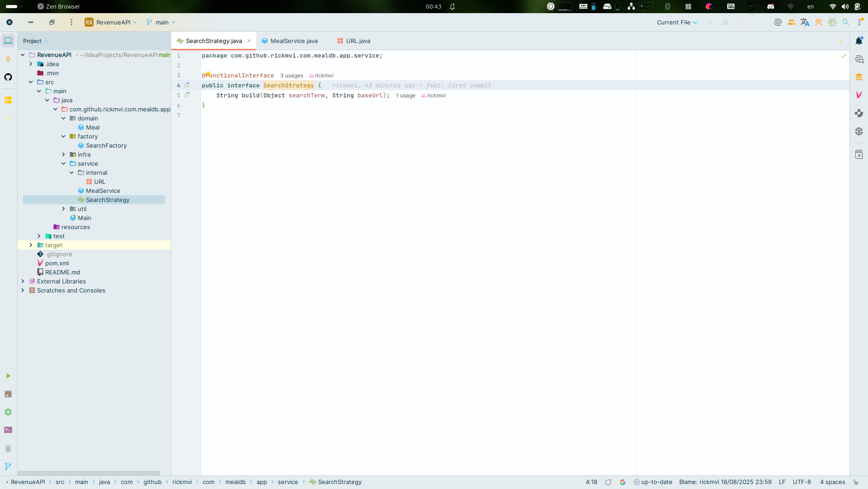
Task: Collapse the domain package
Action: click(63, 118)
